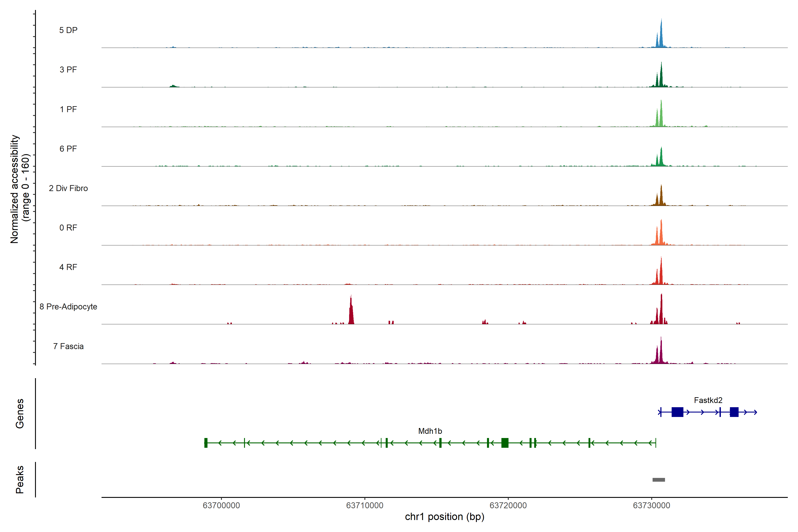Click the large green Mdh1b exon block

click(x=505, y=443)
